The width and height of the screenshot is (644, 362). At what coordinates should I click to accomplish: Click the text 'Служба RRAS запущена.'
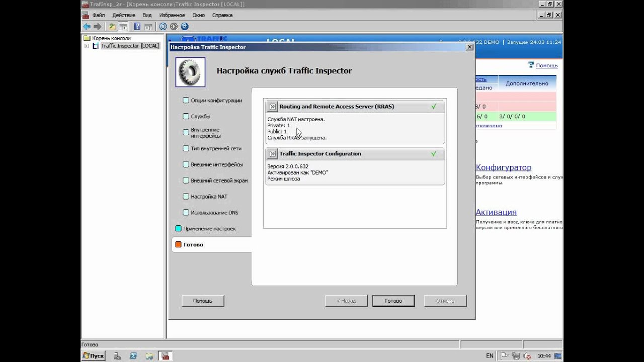pyautogui.click(x=297, y=138)
